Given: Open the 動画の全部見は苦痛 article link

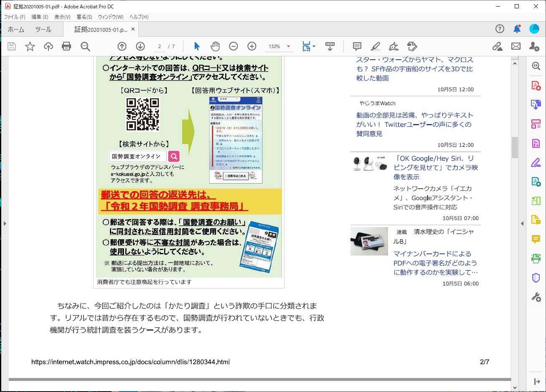Looking at the screenshot, I should point(414,124).
